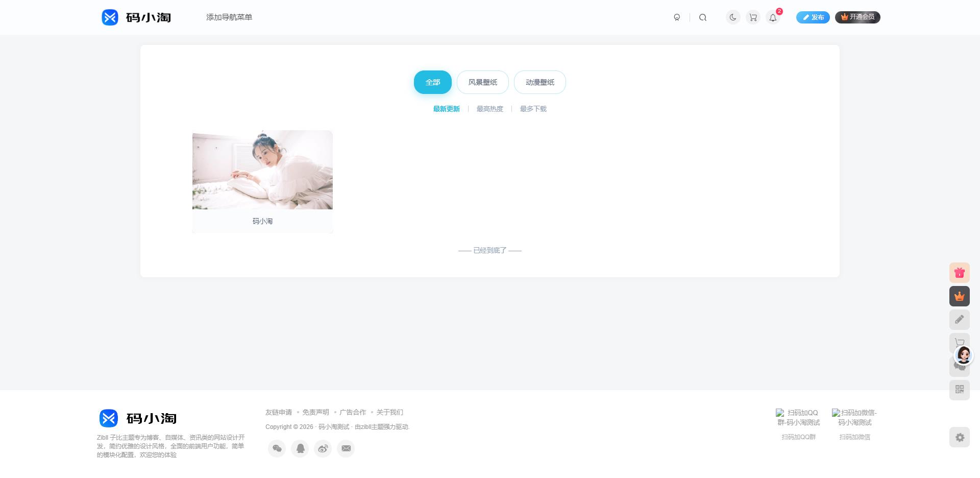This screenshot has width=980, height=478.
Task: Click the email envelope icon in footer
Action: click(346, 448)
